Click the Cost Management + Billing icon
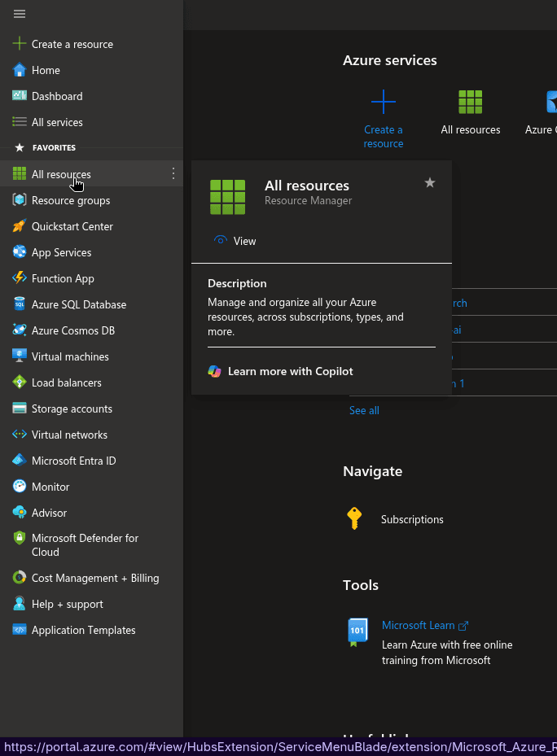Screen dimensions: 557x756 20,577
